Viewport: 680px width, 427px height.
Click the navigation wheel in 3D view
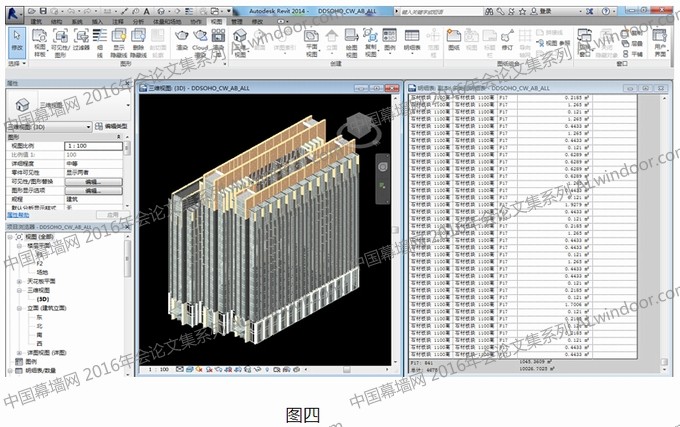pos(380,165)
